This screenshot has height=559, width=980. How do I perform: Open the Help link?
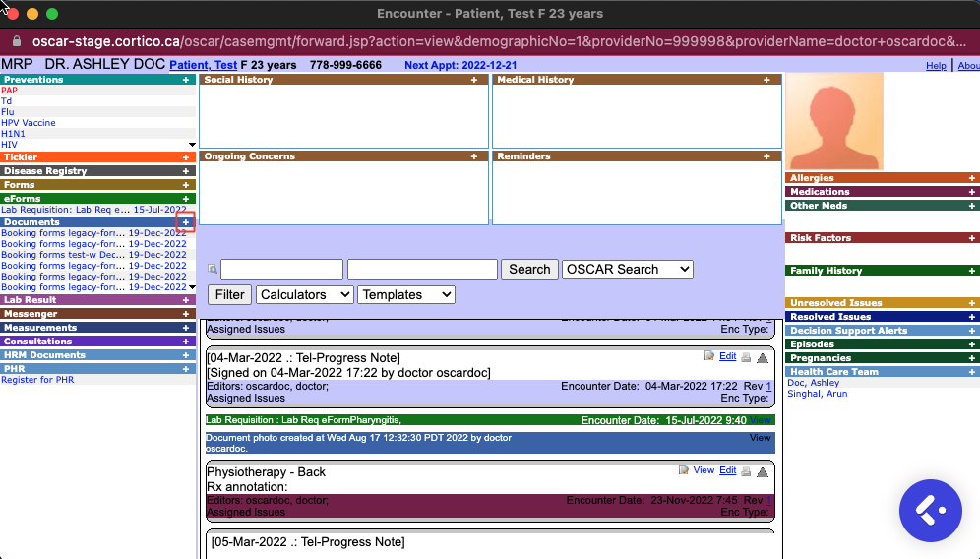[936, 65]
